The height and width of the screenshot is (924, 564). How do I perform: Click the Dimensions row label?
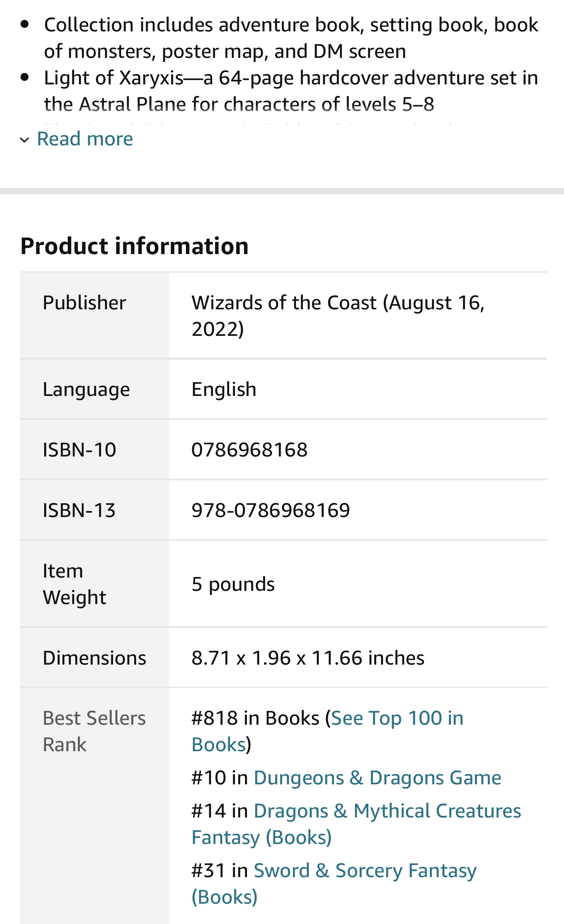coord(95,658)
